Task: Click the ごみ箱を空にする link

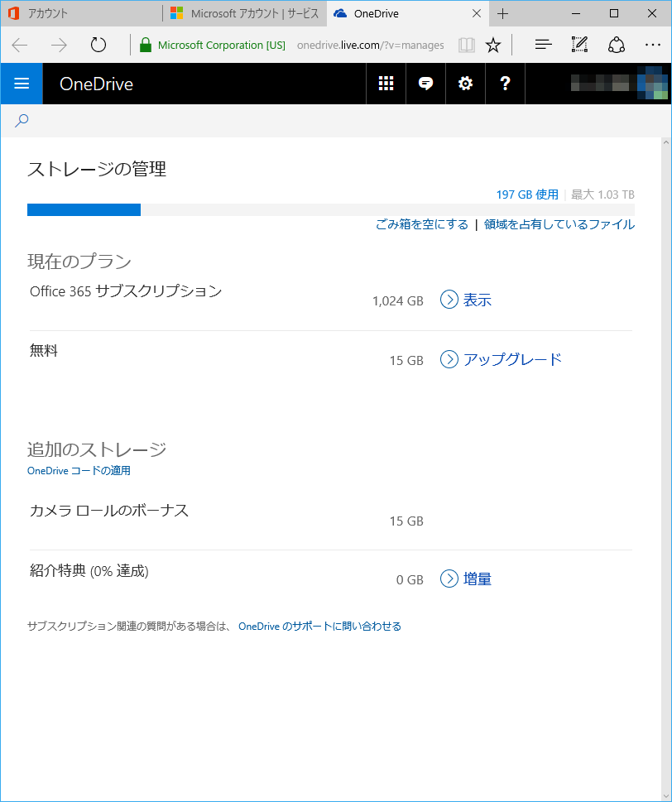Action: pyautogui.click(x=422, y=224)
